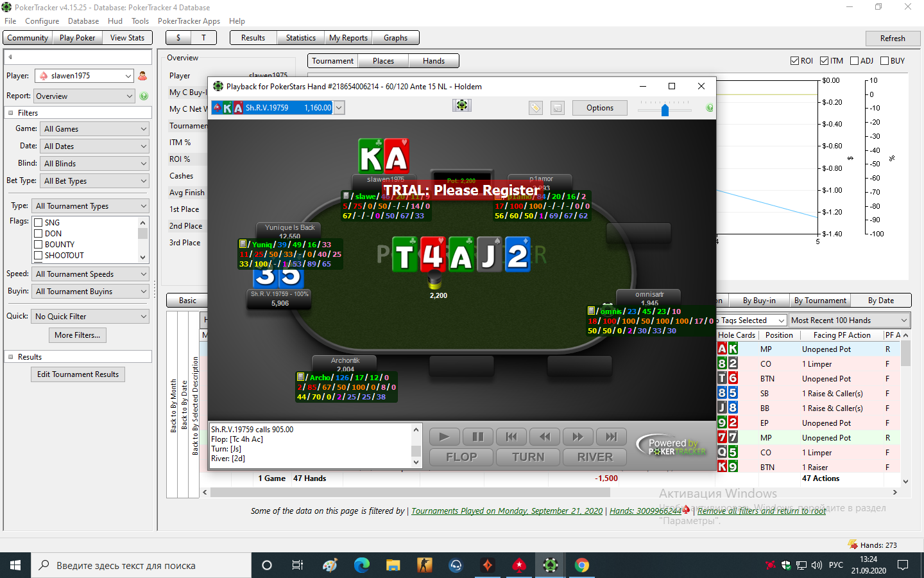The image size is (924, 578).
Task: Open the Quick Filter dropdown
Action: tap(90, 317)
